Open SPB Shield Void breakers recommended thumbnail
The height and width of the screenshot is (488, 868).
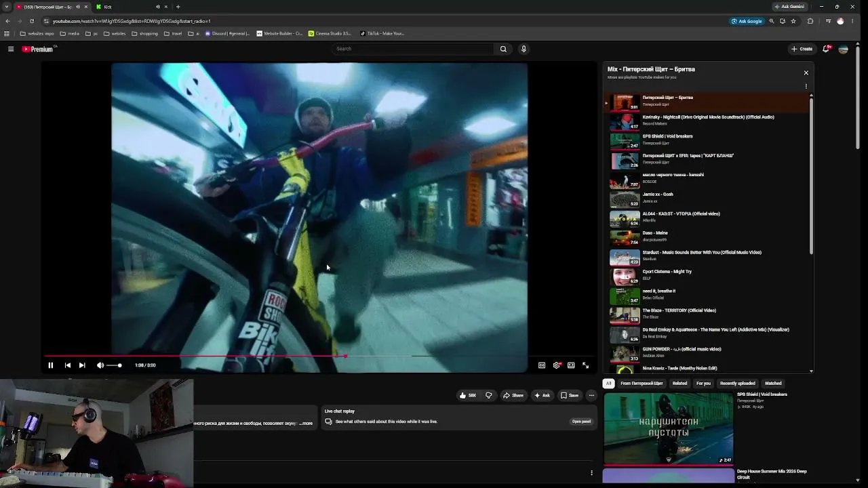pos(669,429)
